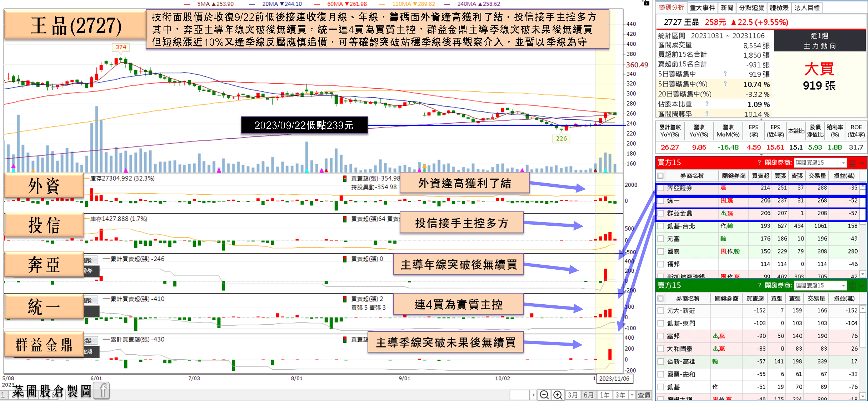This screenshot has width=868, height=410.
Task: Click the 損益(萬) column header in 賣方15 table
Action: point(844,299)
